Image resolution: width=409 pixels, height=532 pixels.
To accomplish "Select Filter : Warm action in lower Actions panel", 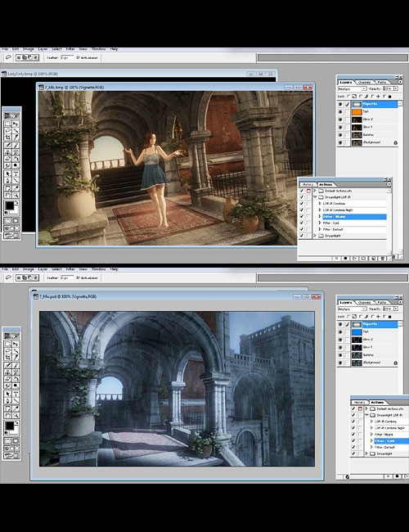I will click(384, 435).
